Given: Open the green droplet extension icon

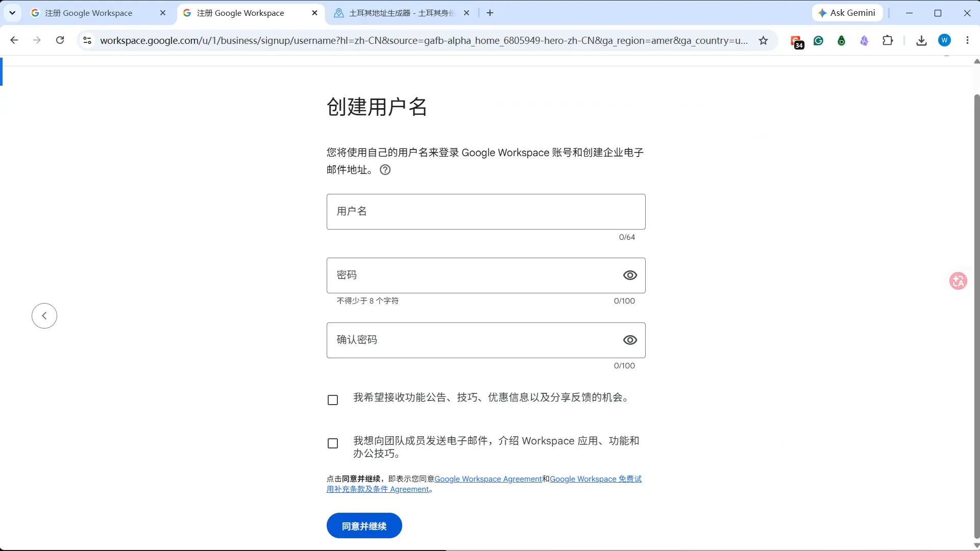Looking at the screenshot, I should click(842, 40).
